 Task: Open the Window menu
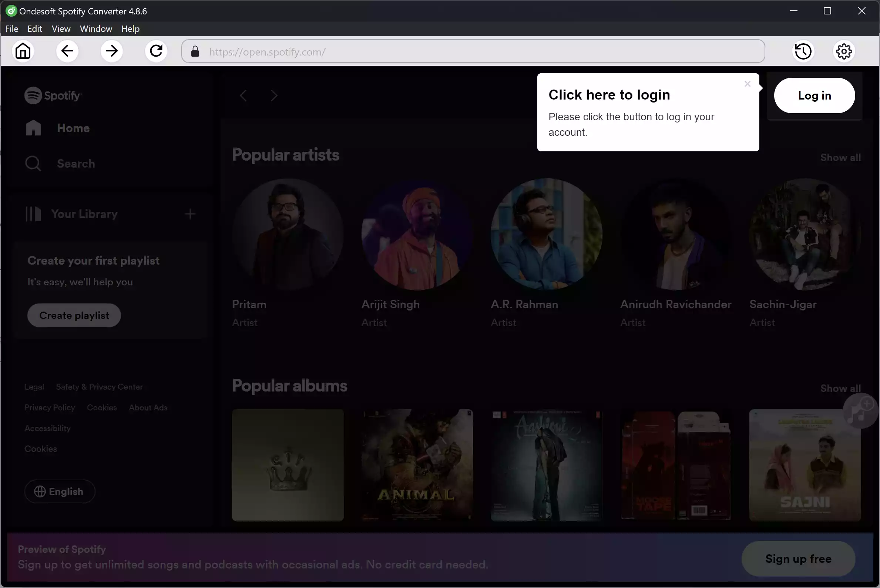pyautogui.click(x=96, y=29)
